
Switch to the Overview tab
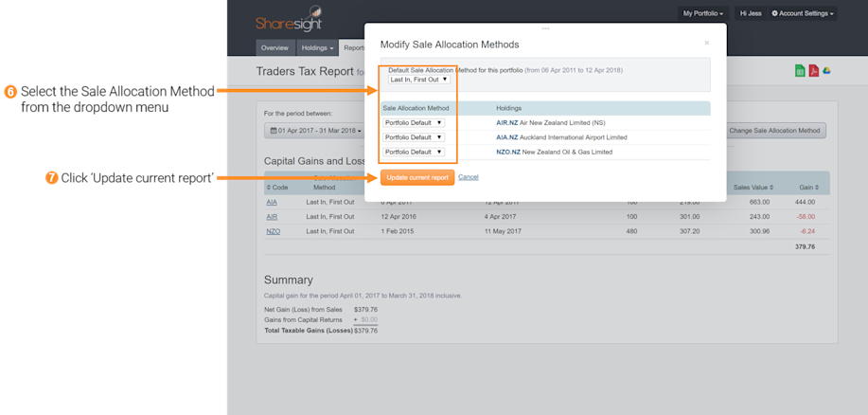275,48
